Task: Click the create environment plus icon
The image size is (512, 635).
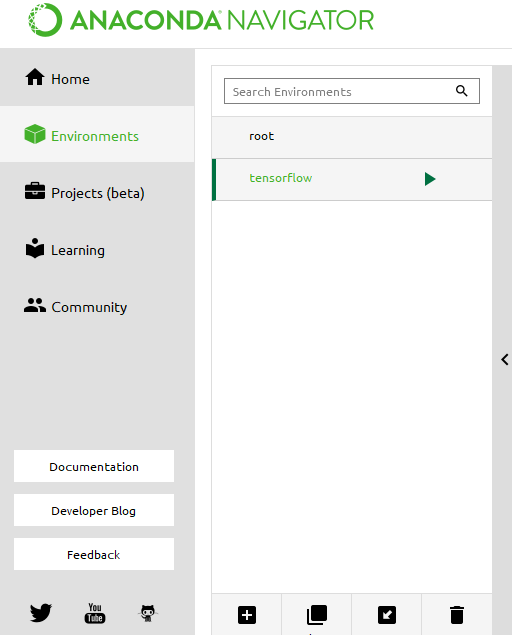Action: pyautogui.click(x=247, y=615)
